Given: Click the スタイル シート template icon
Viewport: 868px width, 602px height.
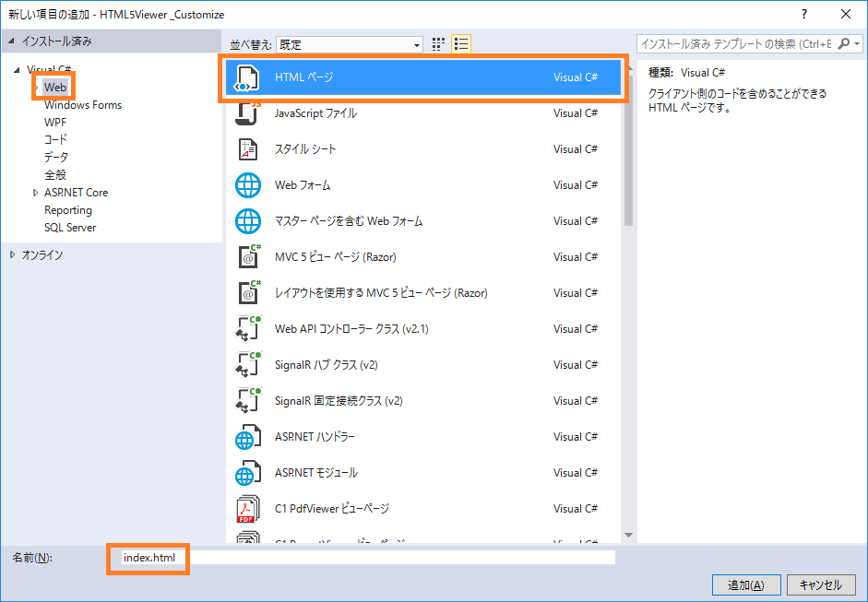Looking at the screenshot, I should click(x=247, y=149).
